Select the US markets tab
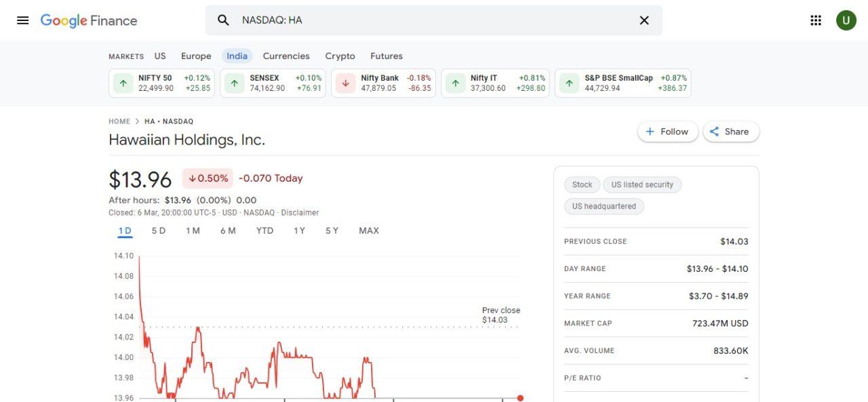 pos(160,56)
